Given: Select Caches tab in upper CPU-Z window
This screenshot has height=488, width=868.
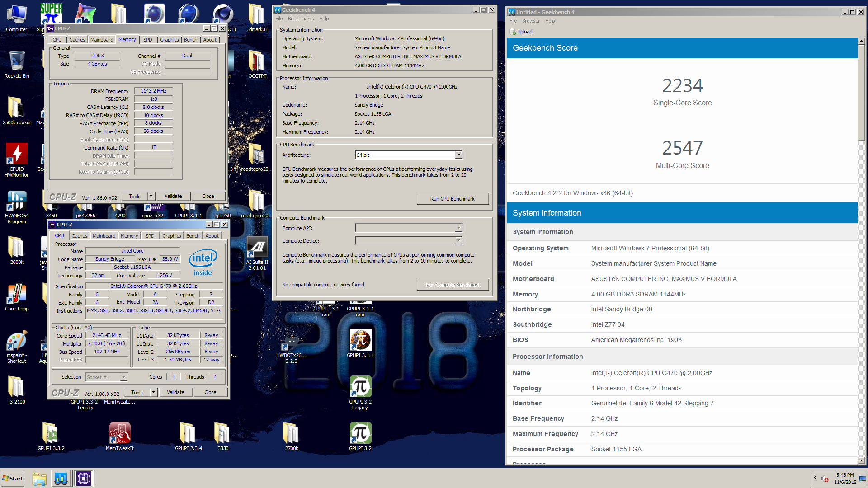Looking at the screenshot, I should 77,40.
